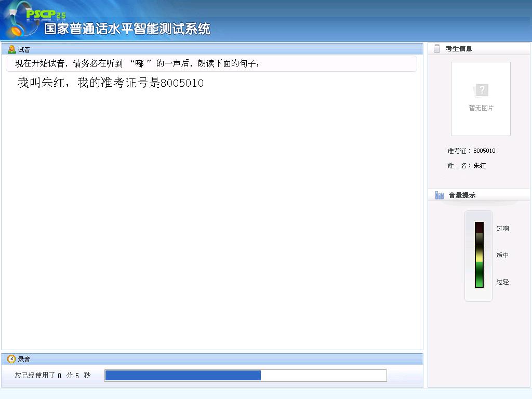Select the 考生信息 panel header label

pyautogui.click(x=459, y=49)
